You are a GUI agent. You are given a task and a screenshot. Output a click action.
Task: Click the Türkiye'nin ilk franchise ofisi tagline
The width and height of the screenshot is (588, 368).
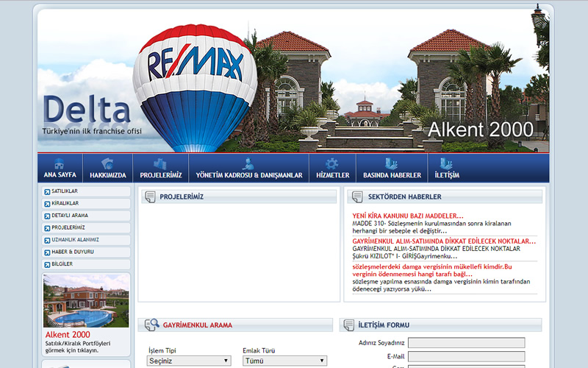pyautogui.click(x=92, y=131)
